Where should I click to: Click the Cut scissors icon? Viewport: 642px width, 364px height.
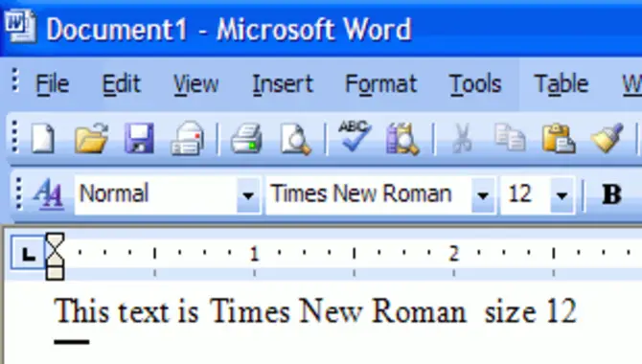click(462, 138)
